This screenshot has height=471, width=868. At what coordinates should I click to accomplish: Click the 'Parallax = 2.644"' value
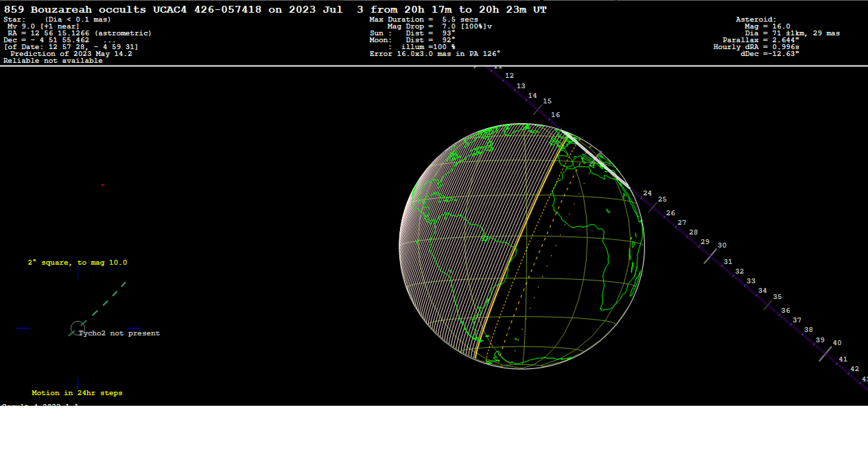[761, 40]
